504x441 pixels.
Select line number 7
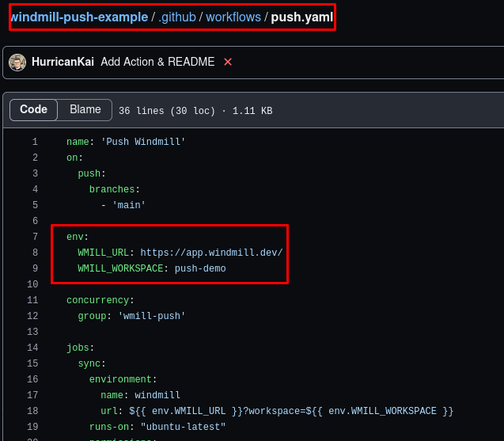[x=35, y=237]
